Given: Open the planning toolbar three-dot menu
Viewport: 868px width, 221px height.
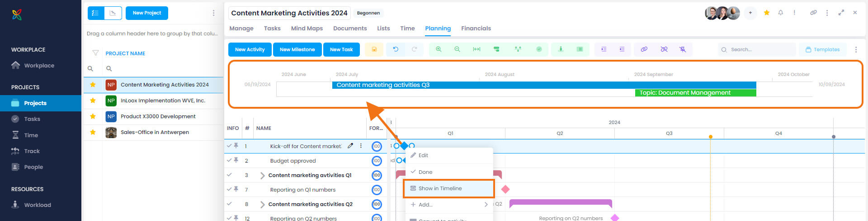Looking at the screenshot, I should point(856,49).
